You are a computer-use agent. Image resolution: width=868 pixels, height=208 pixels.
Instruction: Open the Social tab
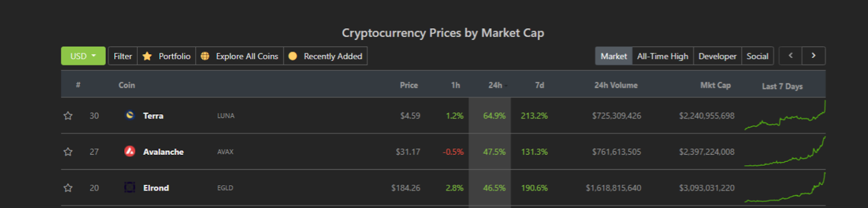click(x=757, y=56)
